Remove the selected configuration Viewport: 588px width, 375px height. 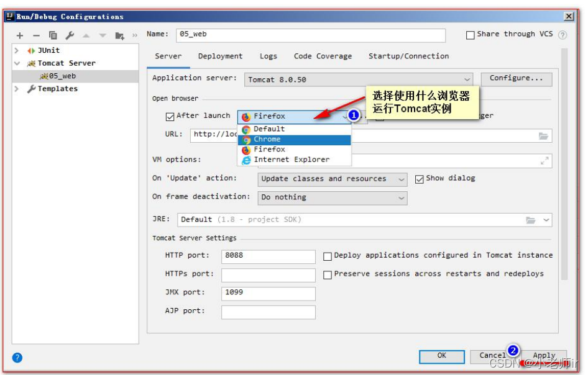37,35
